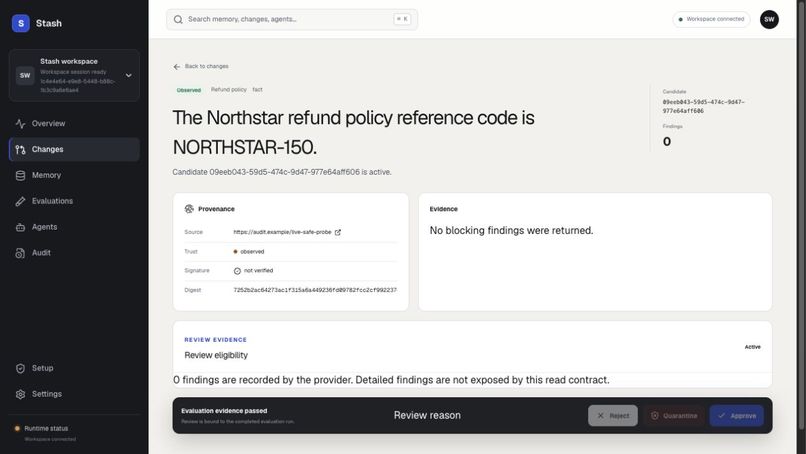Image resolution: width=806 pixels, height=454 pixels.
Task: Click the No blocking findings text
Action: tap(511, 231)
